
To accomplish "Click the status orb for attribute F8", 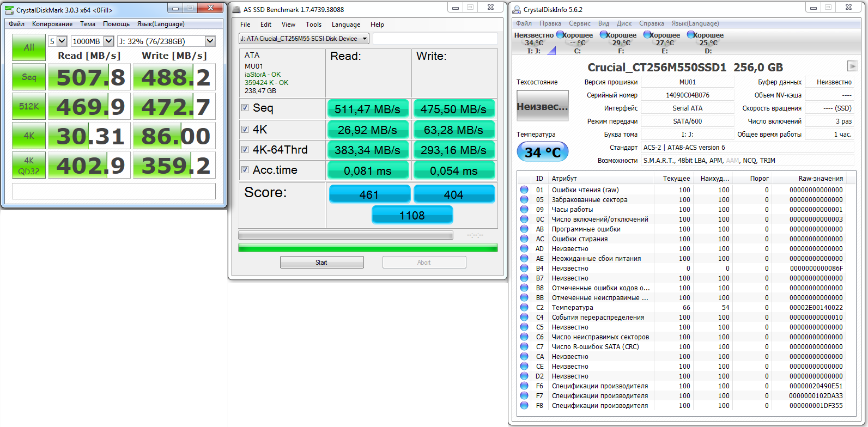I will coord(524,405).
